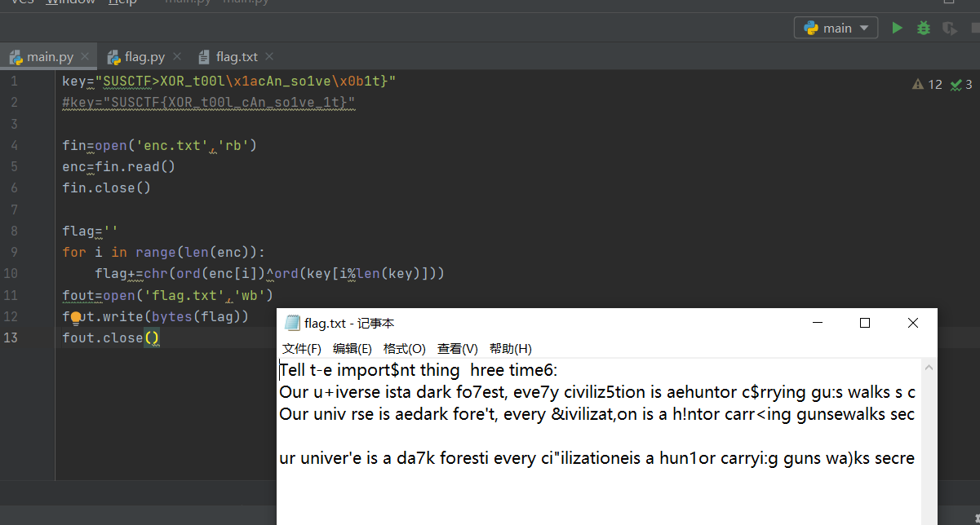Open the main run configuration dropdown
Screen dimensions: 980x525
coord(836,28)
